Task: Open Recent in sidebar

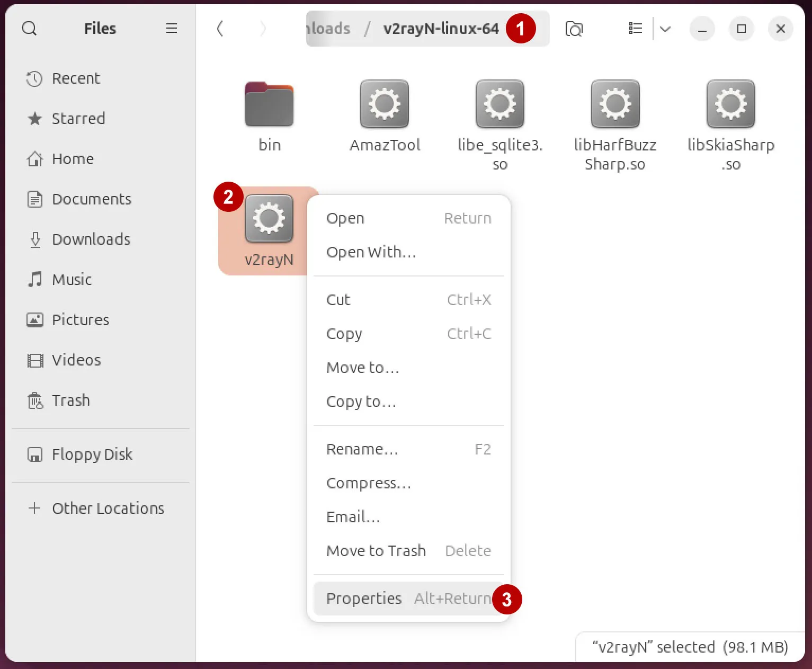Action: (101, 78)
